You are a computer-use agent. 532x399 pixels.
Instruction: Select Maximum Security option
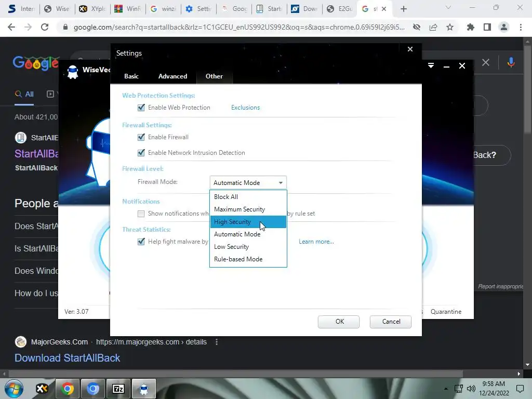pyautogui.click(x=248, y=209)
